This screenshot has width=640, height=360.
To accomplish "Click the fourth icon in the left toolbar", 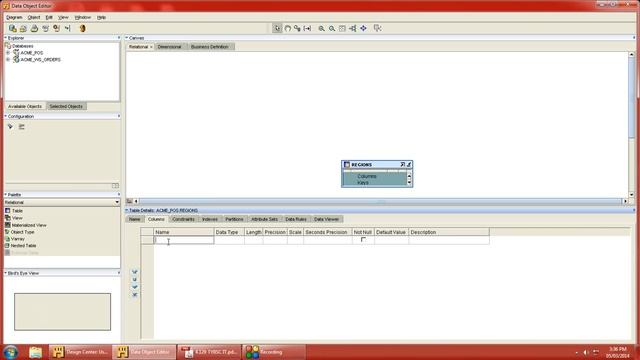I will 45,28.
